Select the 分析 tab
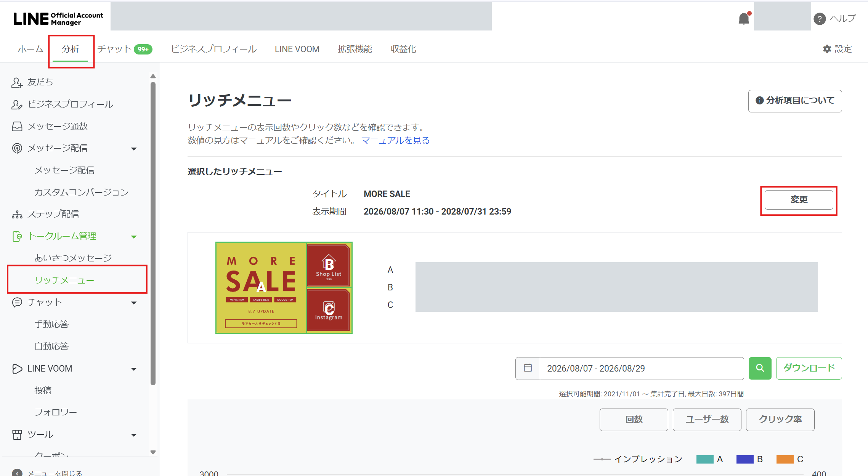 click(71, 49)
